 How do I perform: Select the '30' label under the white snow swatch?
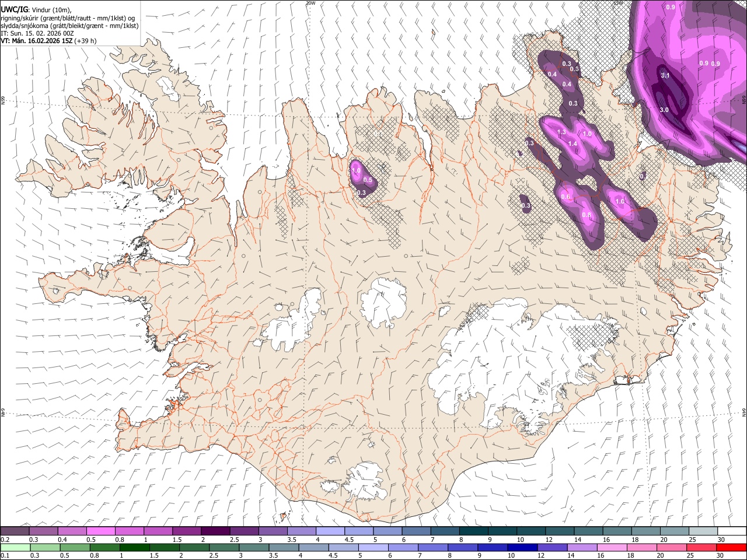(x=720, y=540)
